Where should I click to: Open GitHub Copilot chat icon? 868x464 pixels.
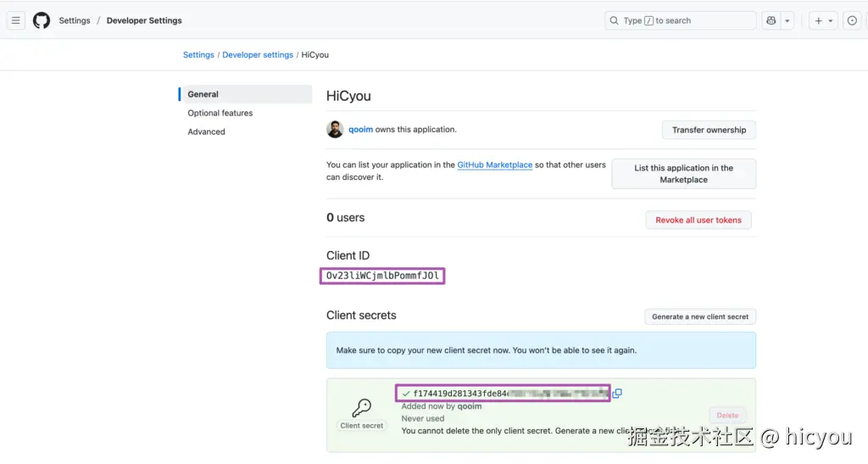[771, 20]
